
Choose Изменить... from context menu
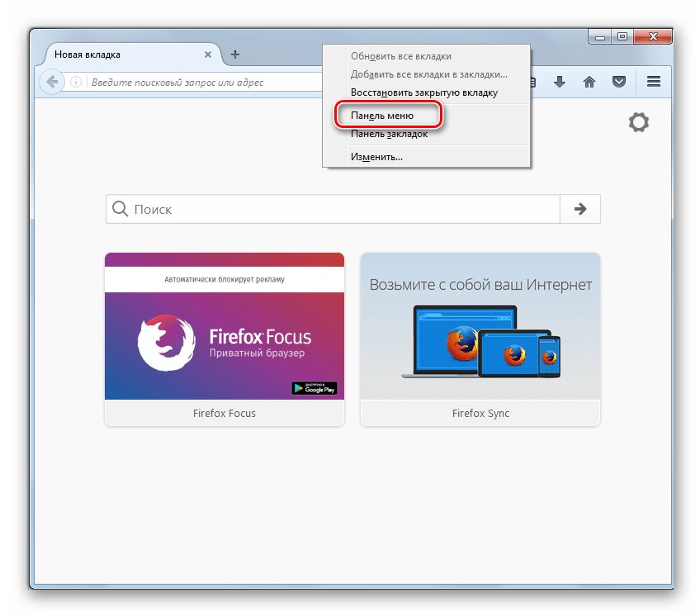[376, 157]
